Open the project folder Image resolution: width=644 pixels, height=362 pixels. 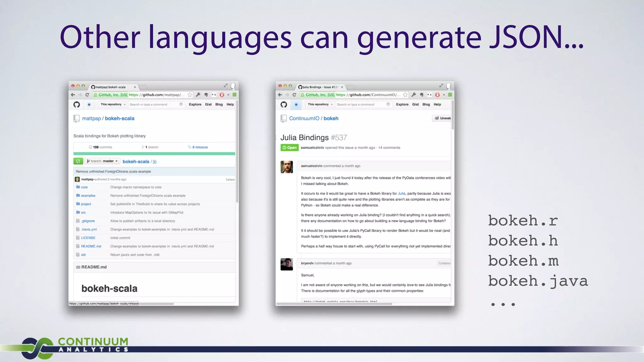point(86,204)
